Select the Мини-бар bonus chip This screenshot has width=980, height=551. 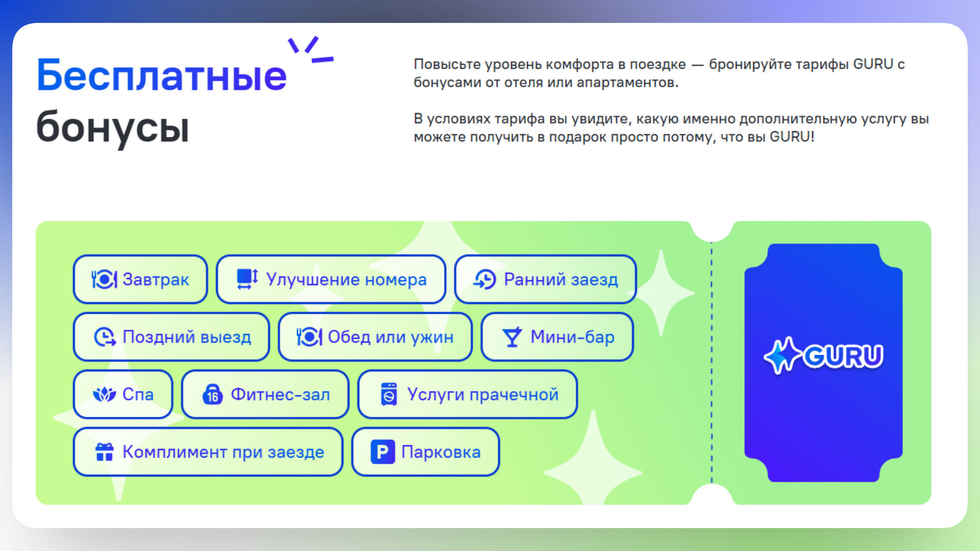(557, 337)
